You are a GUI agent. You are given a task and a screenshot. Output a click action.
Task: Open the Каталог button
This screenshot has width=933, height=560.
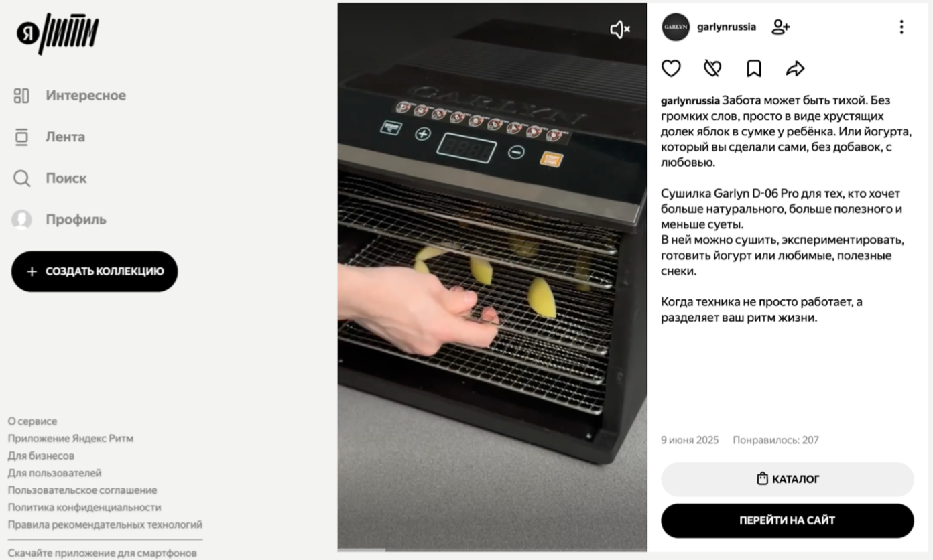click(788, 479)
